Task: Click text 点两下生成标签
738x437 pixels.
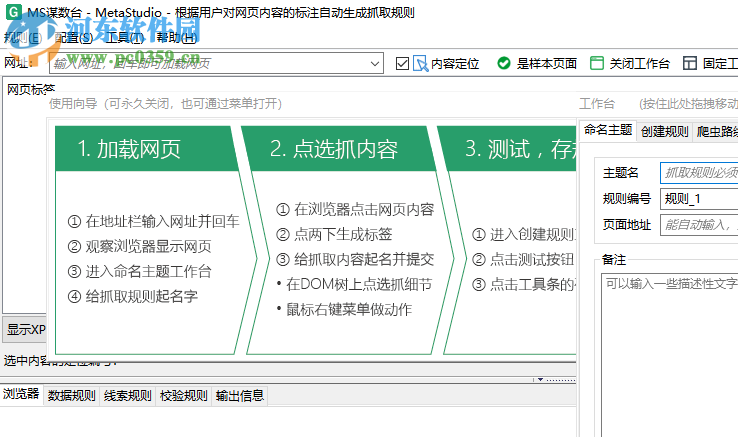Action: [x=343, y=234]
